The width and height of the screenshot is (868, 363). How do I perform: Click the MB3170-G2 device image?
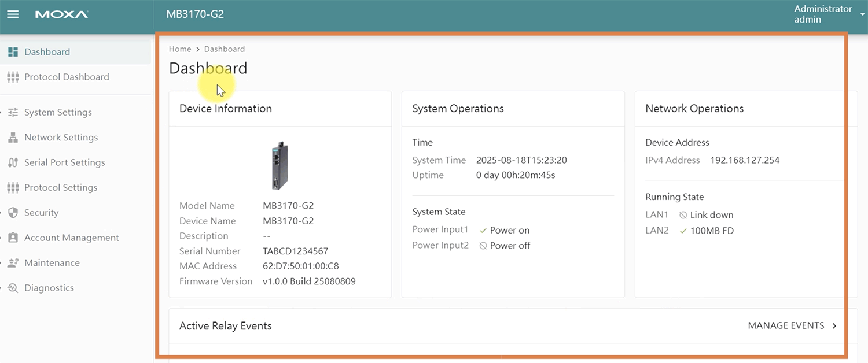[279, 165]
